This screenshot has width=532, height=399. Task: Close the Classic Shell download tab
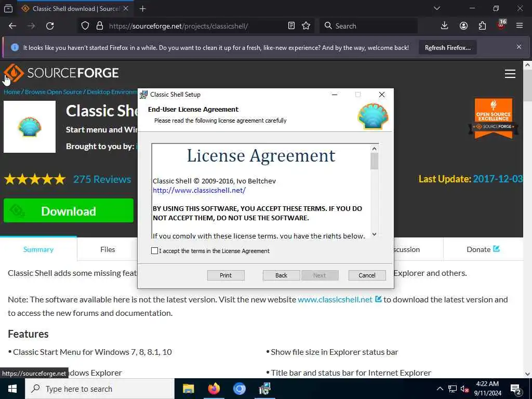126,8
